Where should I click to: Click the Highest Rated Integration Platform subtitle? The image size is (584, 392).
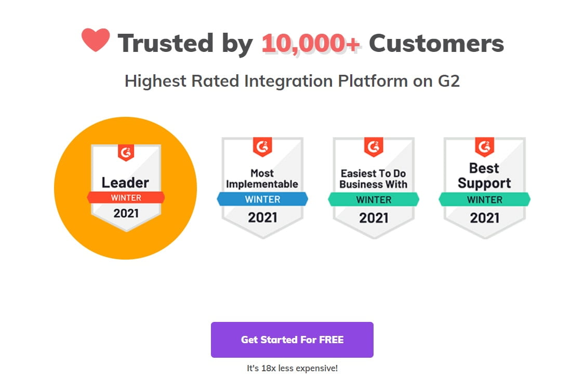[x=292, y=81]
